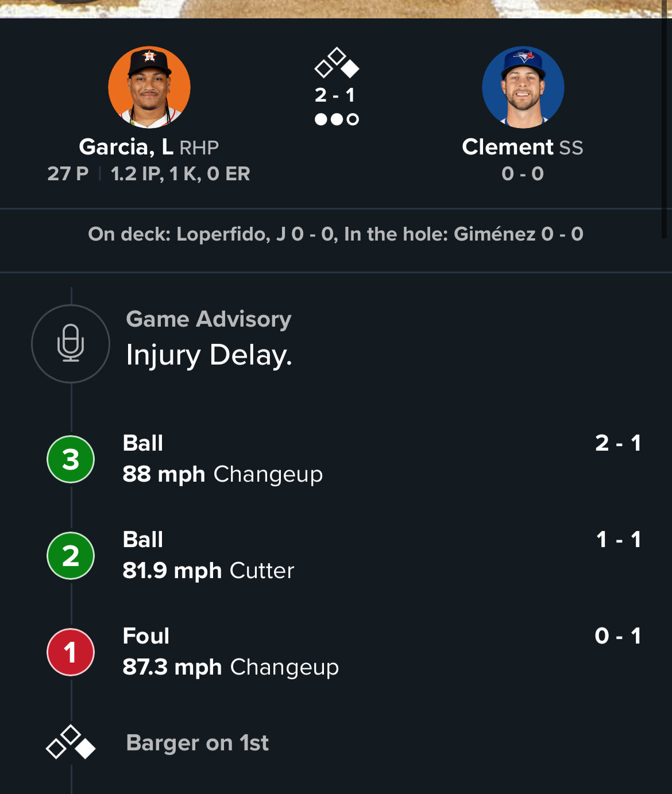Image resolution: width=672 pixels, height=794 pixels.
Task: Click diamond icon beside Barger on 1st
Action: 71,742
